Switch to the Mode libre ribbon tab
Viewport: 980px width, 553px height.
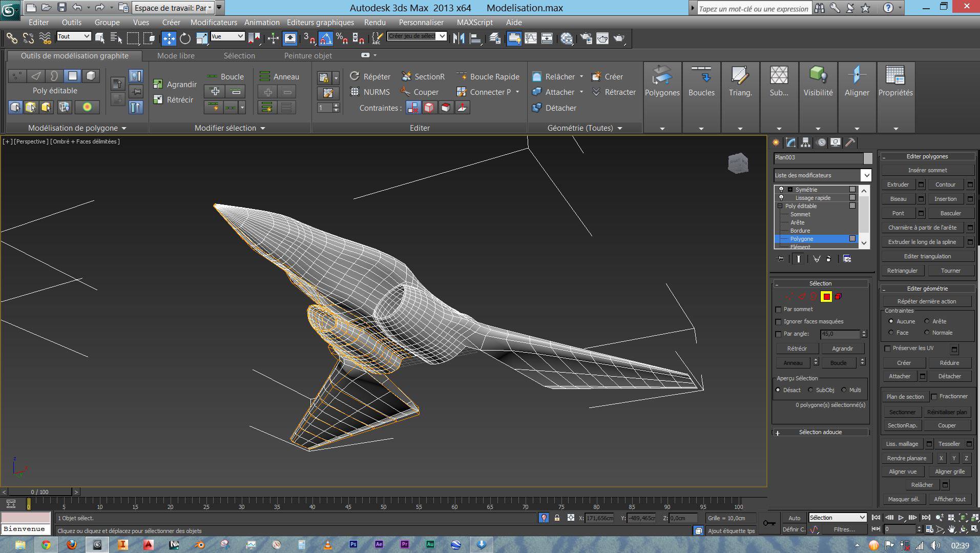(x=176, y=56)
